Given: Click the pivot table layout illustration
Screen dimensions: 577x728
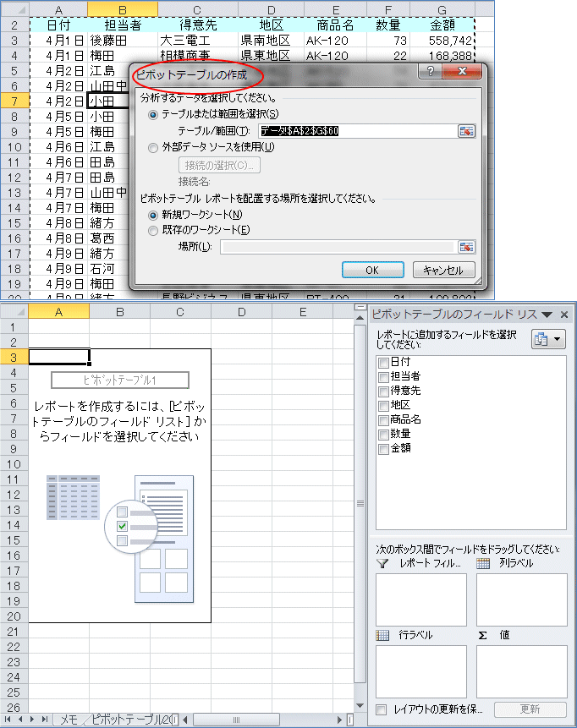Looking at the screenshot, I should 120,539.
